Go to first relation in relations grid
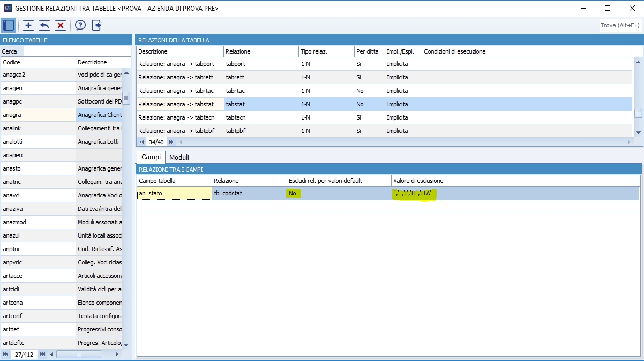Image resolution: width=644 pixels, height=361 pixels. tap(141, 142)
